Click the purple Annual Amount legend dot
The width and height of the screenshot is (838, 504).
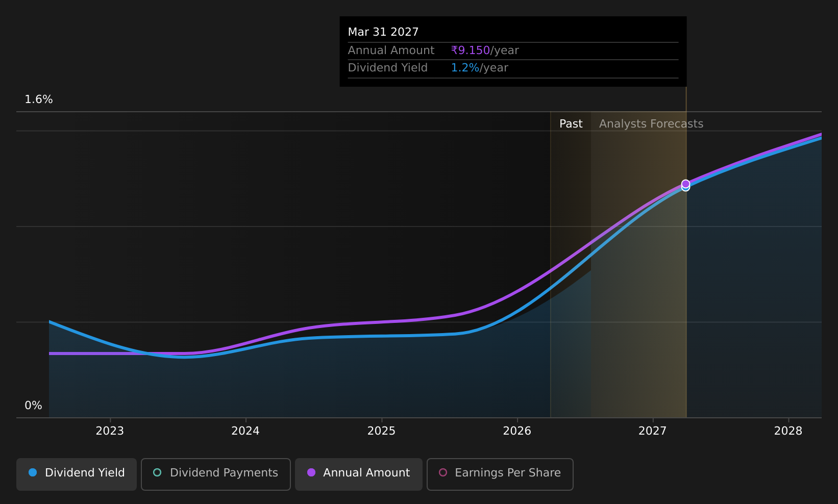pyautogui.click(x=311, y=472)
